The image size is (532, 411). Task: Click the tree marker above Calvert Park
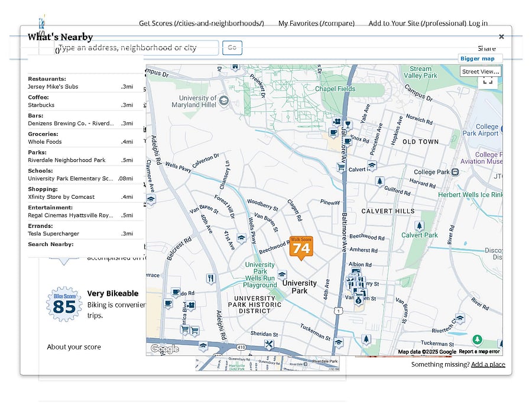coord(419,226)
